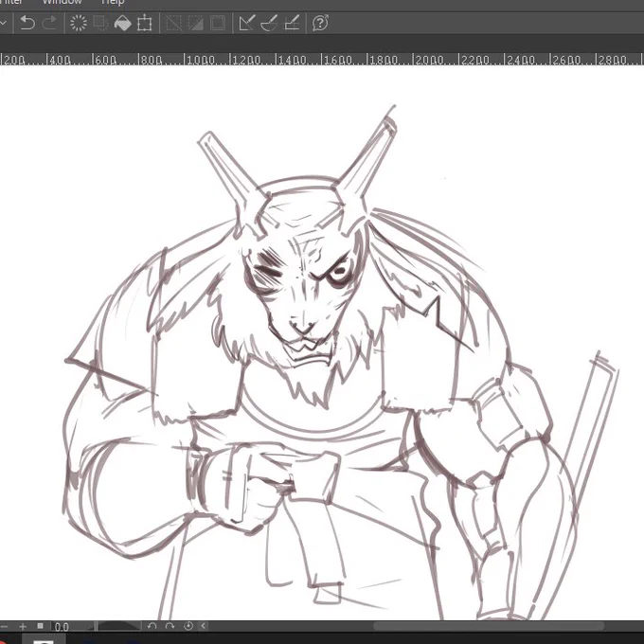Image resolution: width=644 pixels, height=644 pixels.
Task: Open the Help menu
Action: coord(113,2)
